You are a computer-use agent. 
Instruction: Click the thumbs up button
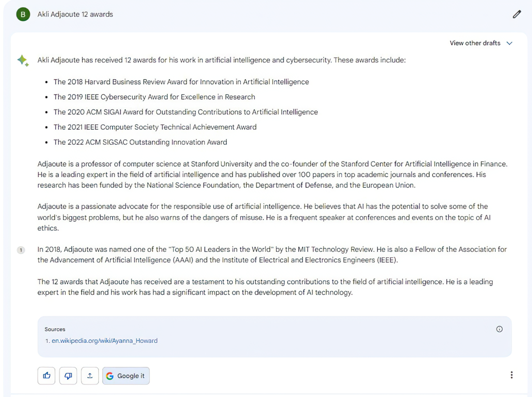click(46, 376)
